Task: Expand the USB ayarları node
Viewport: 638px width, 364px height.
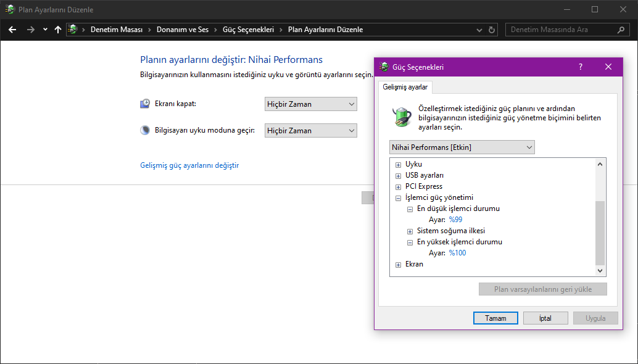Action: pyautogui.click(x=398, y=176)
